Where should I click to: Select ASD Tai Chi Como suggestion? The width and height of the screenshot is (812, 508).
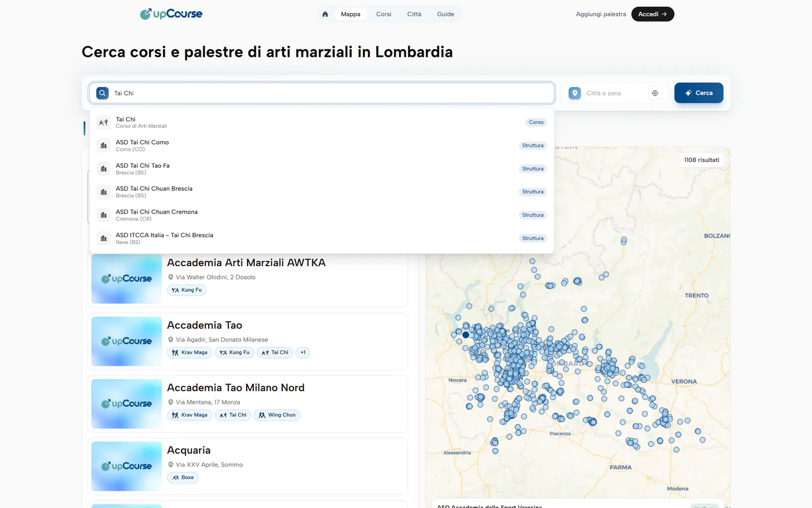coord(322,146)
